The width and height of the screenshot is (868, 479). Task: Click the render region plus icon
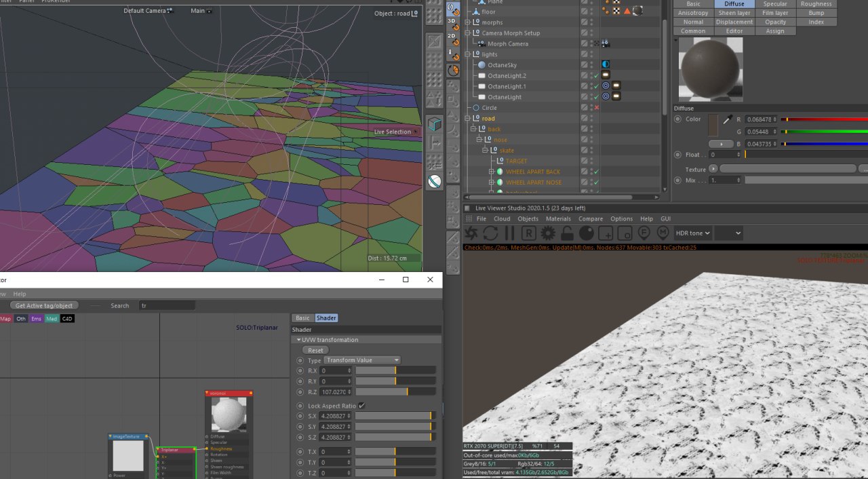(x=606, y=233)
